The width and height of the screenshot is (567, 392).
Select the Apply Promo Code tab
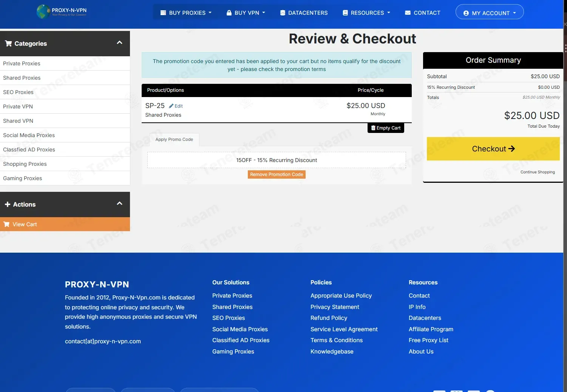tap(174, 139)
